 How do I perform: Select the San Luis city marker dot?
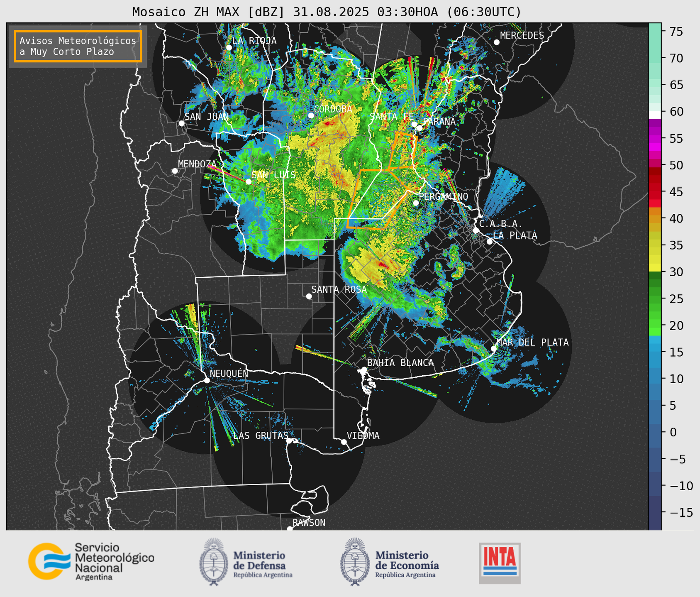(x=249, y=181)
